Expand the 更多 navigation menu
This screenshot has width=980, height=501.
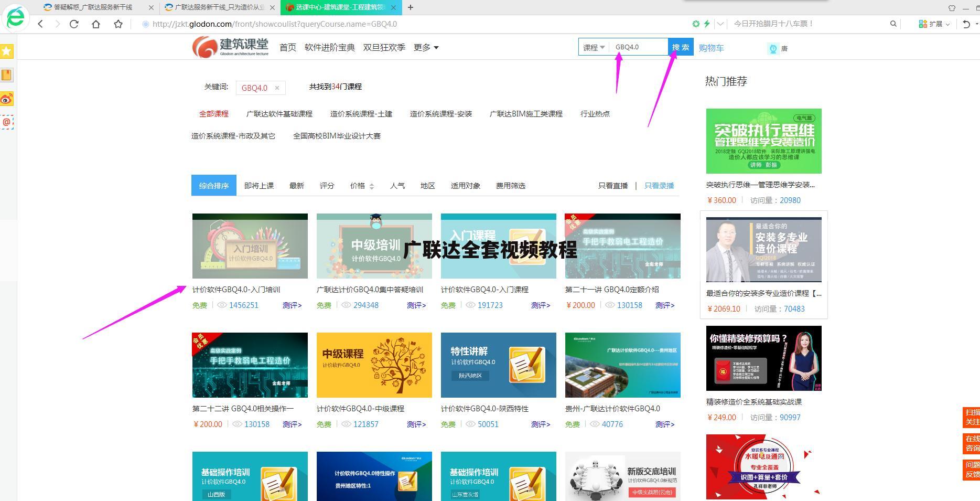pyautogui.click(x=426, y=47)
